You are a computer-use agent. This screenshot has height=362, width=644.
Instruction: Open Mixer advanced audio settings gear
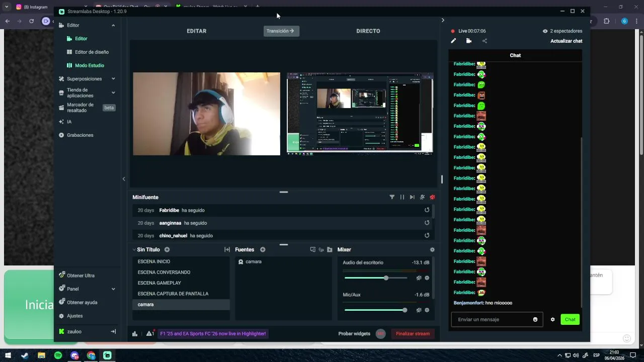432,249
